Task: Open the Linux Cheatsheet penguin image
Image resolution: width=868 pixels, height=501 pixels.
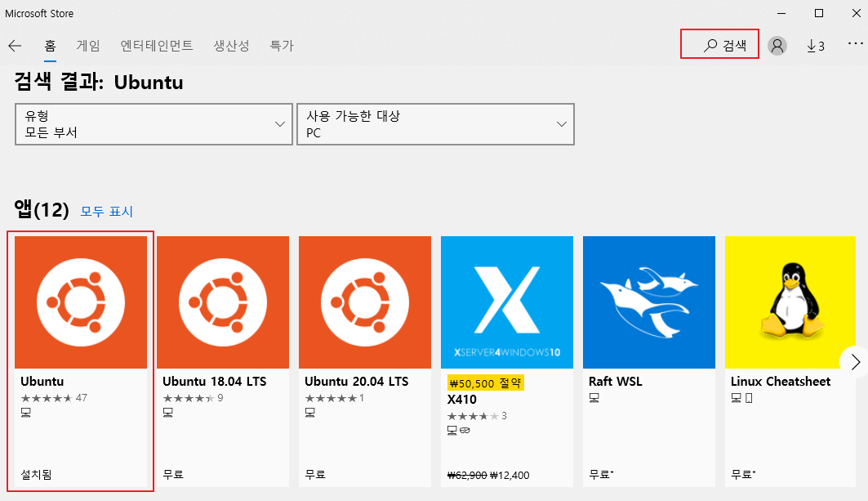Action: 790,302
